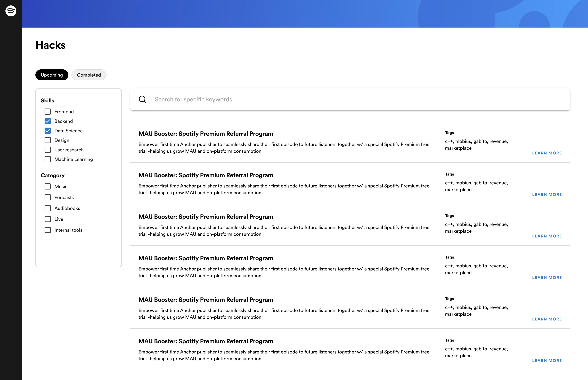588x380 pixels.
Task: Open LEARN MORE on the sixth hack
Action: point(547,360)
